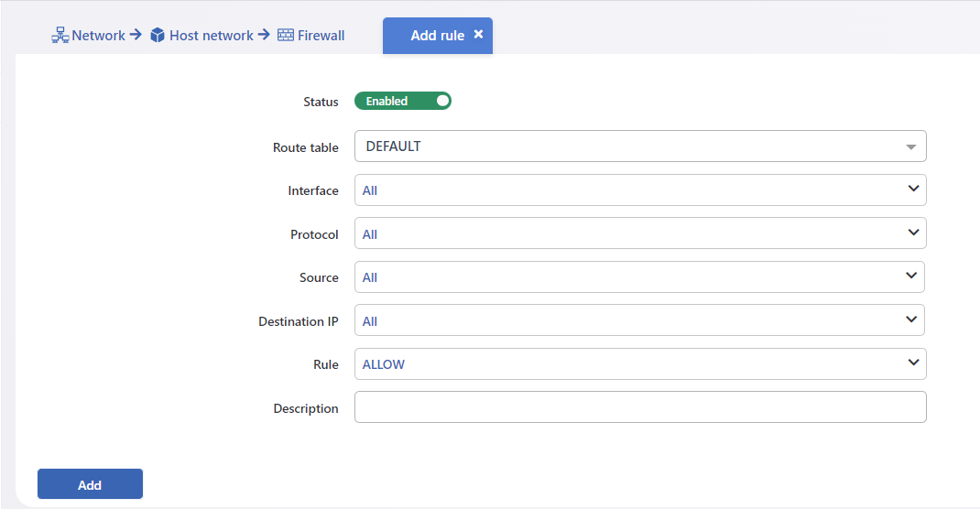Screen dimensions: 980x509
Task: Click the blue Add button
Action: 90,484
